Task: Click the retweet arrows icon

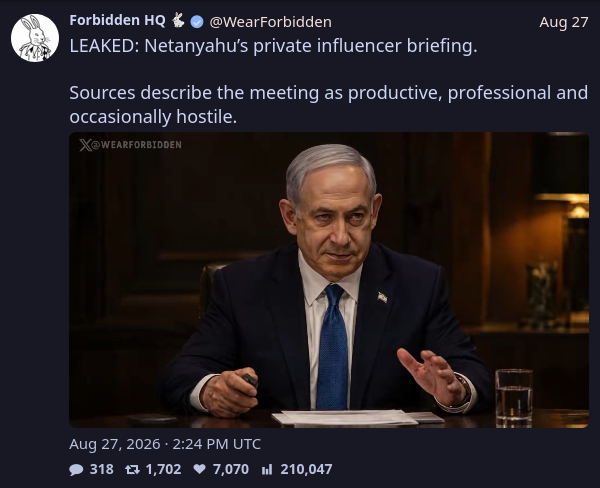Action: tap(132, 469)
